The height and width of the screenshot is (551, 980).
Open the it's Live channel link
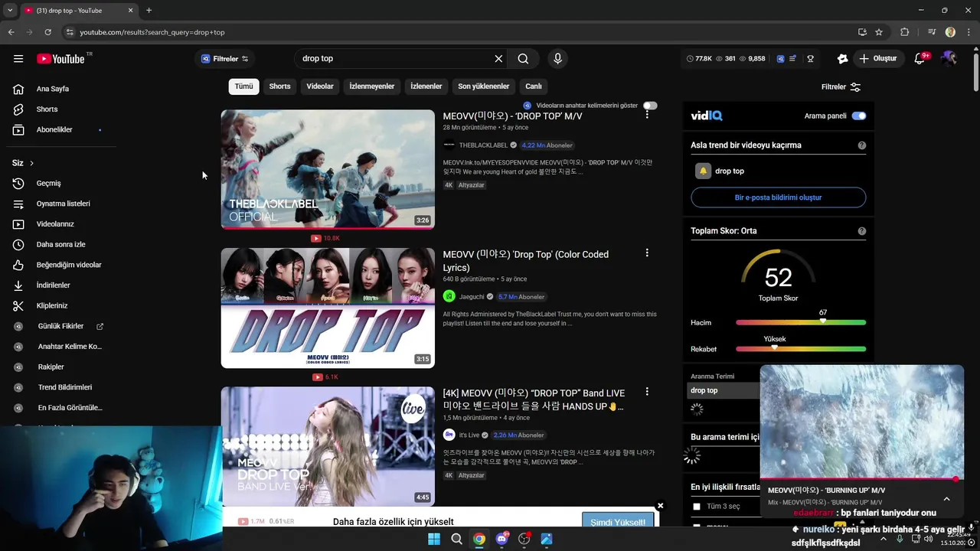pos(469,435)
